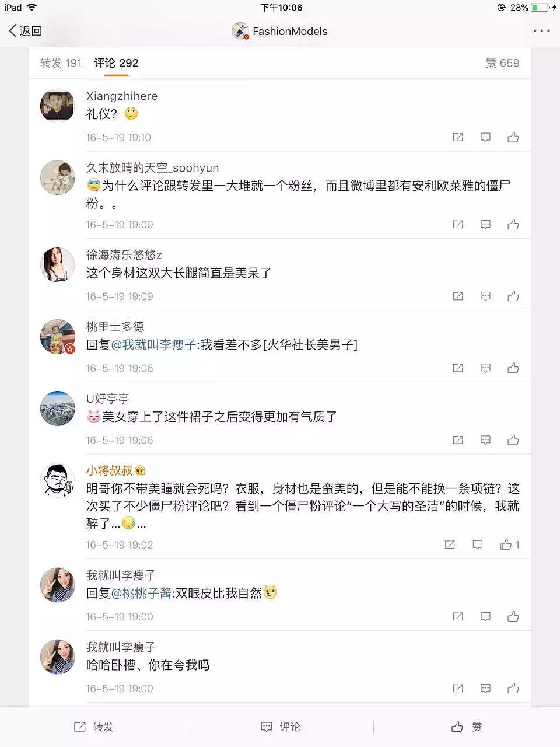The image size is (560, 747).
Task: Open Xiangzhihere's profile avatar
Action: (58, 106)
